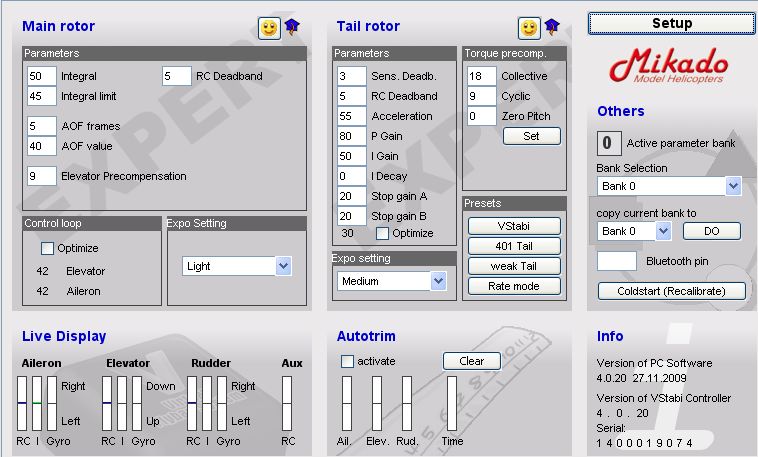This screenshot has width=758, height=457.
Task: Click the smiley face icon in Tail rotor
Action: [529, 28]
